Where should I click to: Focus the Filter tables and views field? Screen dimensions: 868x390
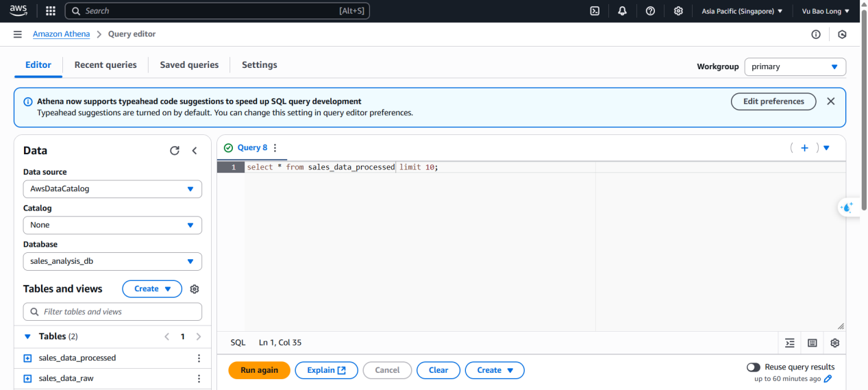(x=112, y=312)
